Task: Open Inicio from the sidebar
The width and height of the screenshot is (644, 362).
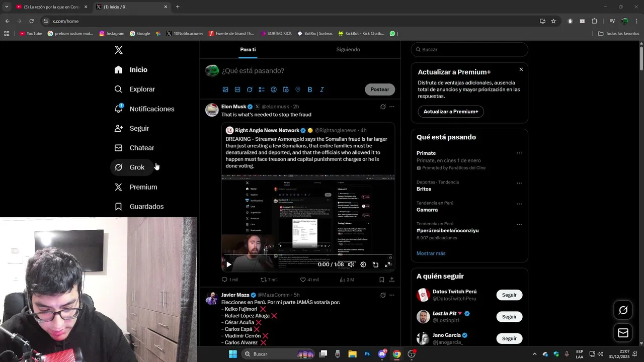Action: pos(131,70)
